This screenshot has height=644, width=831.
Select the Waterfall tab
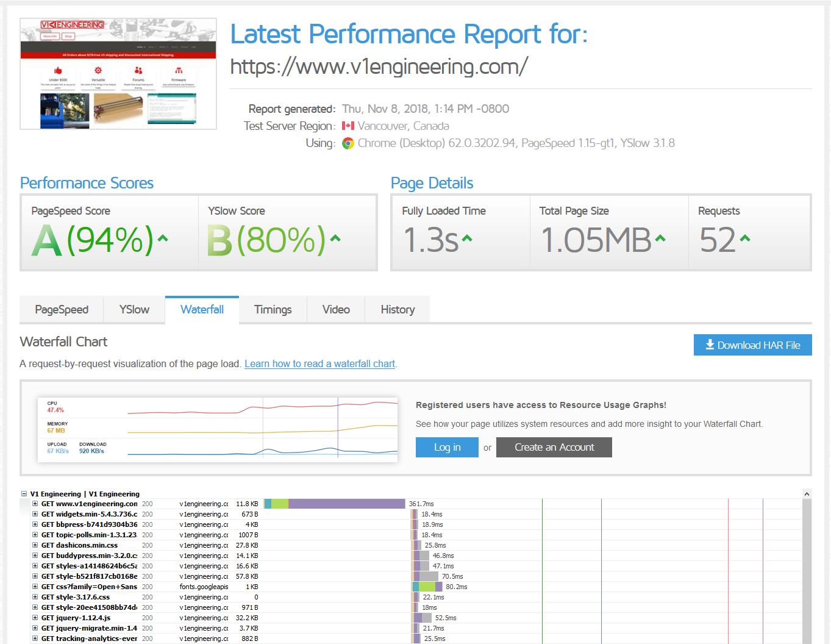202,309
